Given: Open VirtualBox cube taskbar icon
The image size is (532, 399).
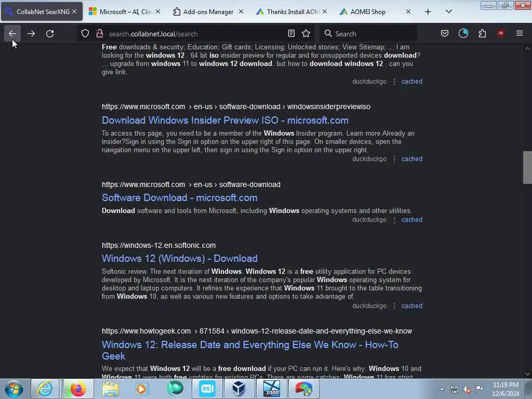Looking at the screenshot, I should [239, 389].
